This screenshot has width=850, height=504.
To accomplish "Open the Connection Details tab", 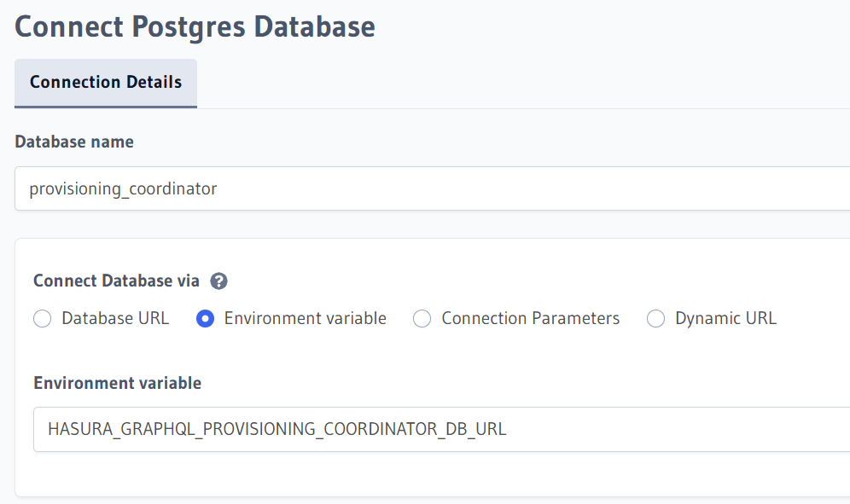I will 105,82.
